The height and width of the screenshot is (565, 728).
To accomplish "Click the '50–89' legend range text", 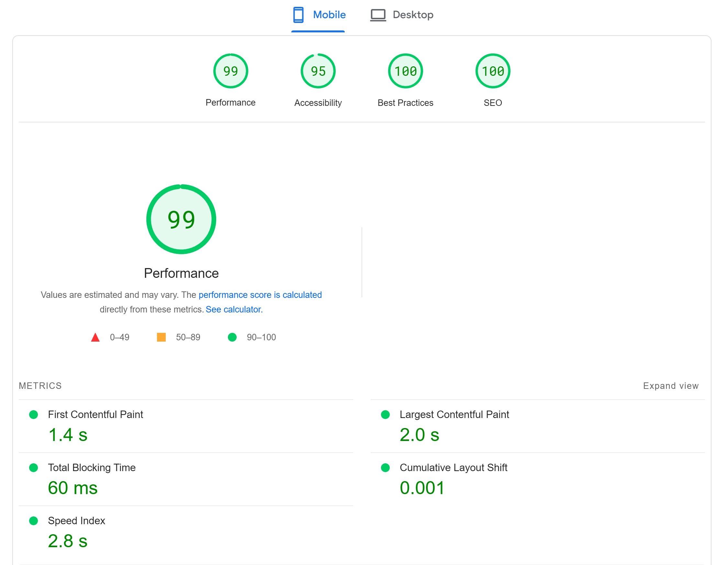I will coord(188,337).
